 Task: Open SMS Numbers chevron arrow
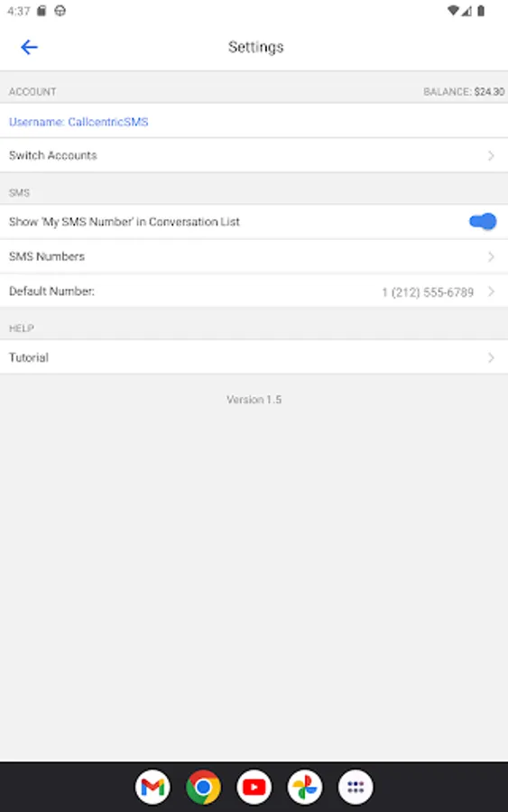tap(491, 256)
